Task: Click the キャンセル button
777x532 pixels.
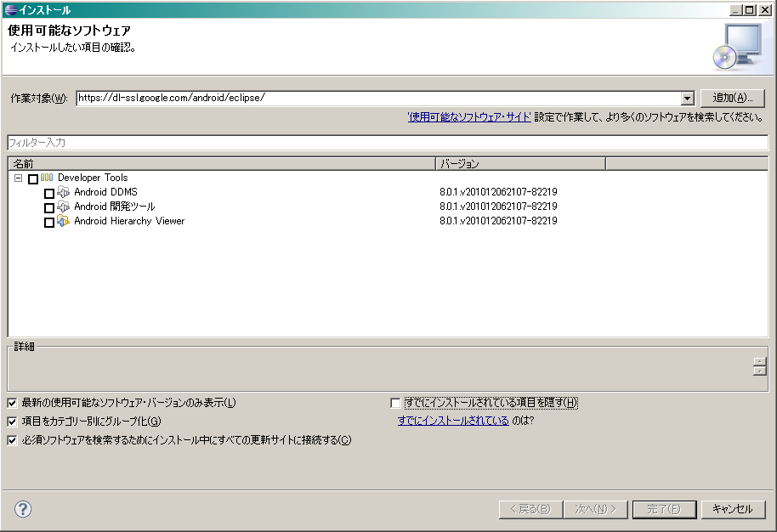Action: [732, 509]
